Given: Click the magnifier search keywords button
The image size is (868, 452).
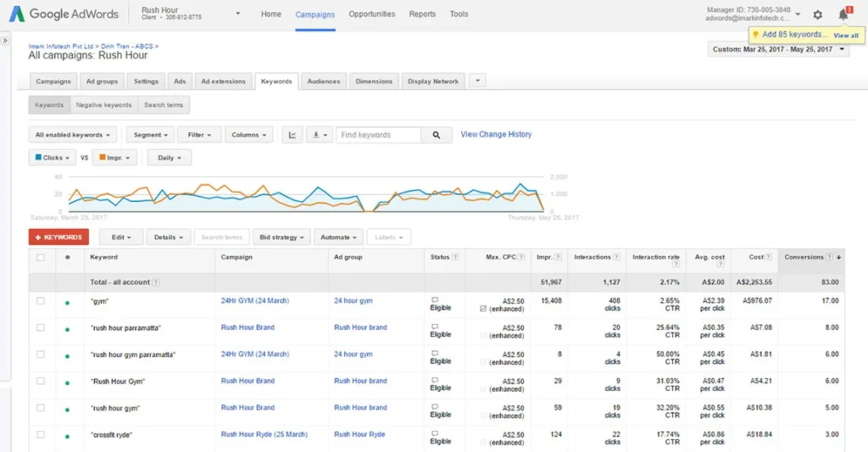Looking at the screenshot, I should point(437,135).
